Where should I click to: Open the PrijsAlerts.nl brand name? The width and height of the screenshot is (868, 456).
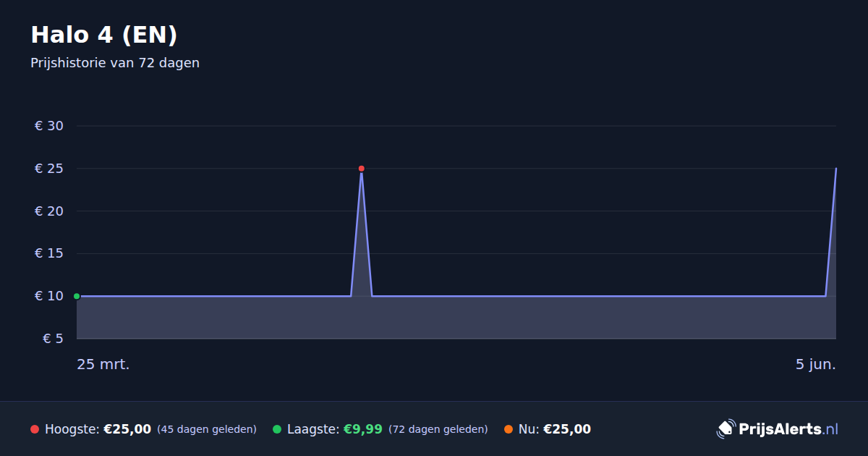[x=788, y=429]
